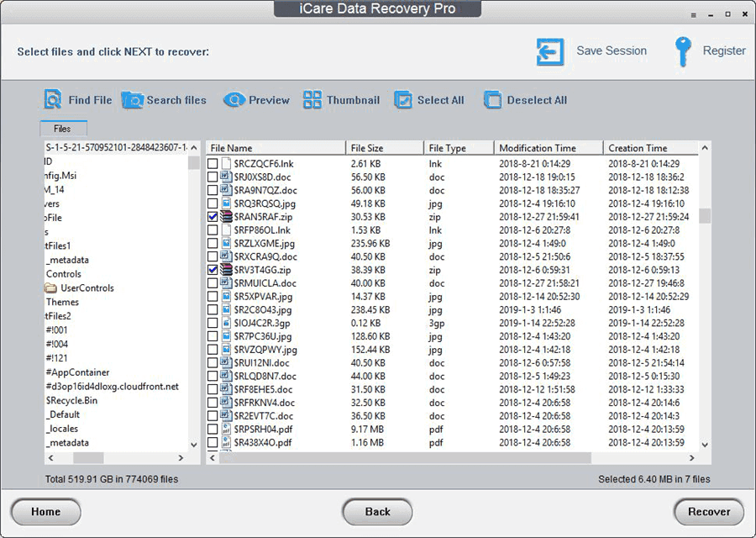
Task: Click the Back button
Action: pos(377,511)
